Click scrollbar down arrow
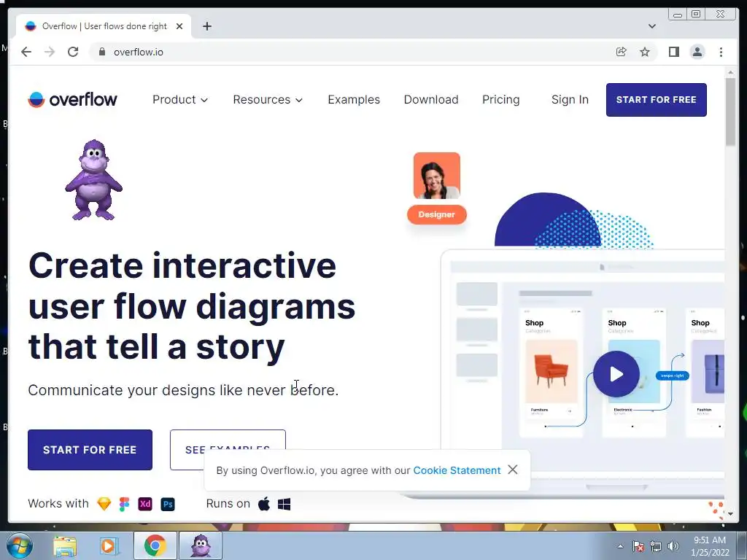Viewport: 747px width, 560px height. [x=730, y=514]
